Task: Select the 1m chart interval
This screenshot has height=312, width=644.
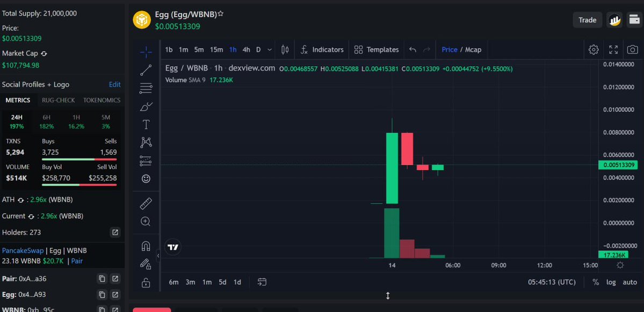Action: pyautogui.click(x=183, y=50)
